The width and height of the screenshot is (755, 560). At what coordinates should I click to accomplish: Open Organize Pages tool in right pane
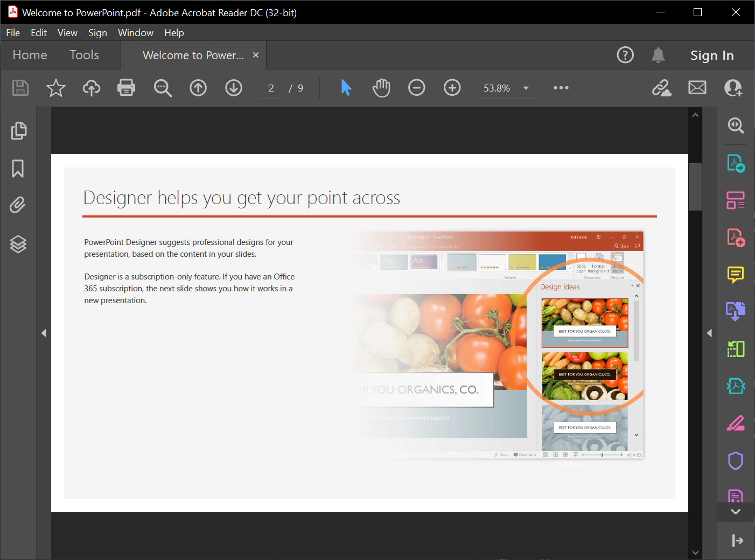point(736,200)
